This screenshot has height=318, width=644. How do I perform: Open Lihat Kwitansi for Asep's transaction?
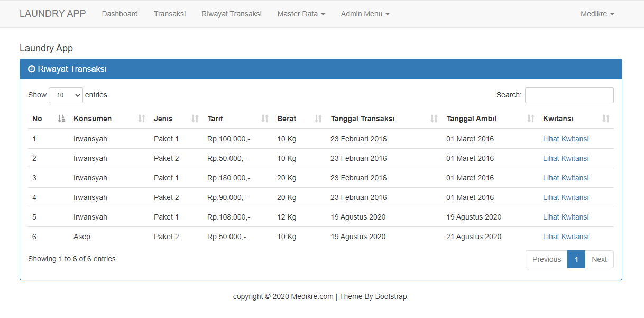click(566, 237)
